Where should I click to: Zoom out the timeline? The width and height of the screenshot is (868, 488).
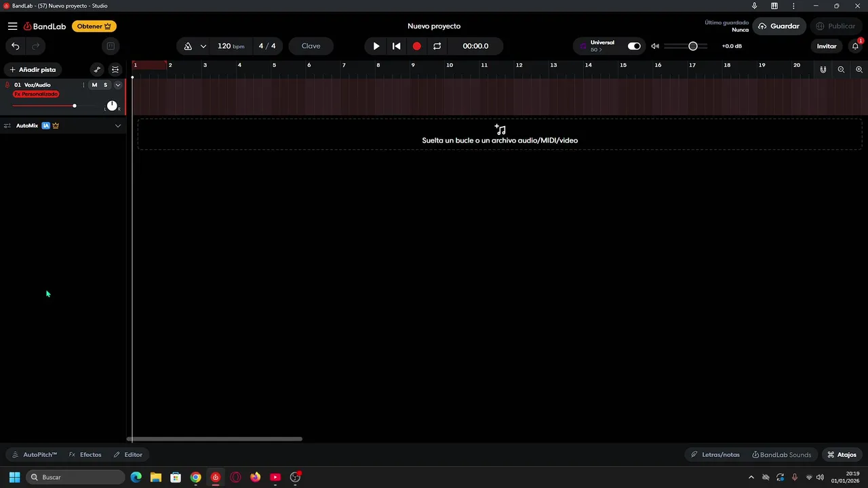click(841, 70)
